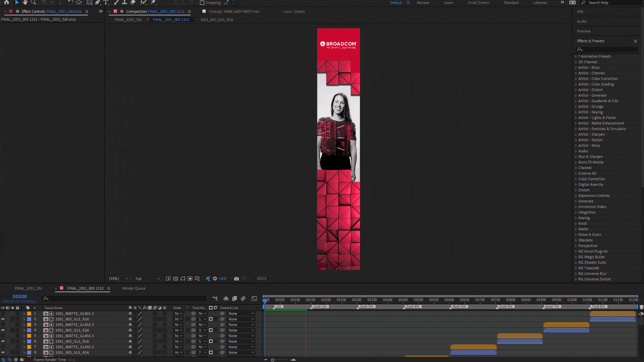The image size is (644, 362).
Task: Click the Home icon
Action: click(x=7, y=2)
